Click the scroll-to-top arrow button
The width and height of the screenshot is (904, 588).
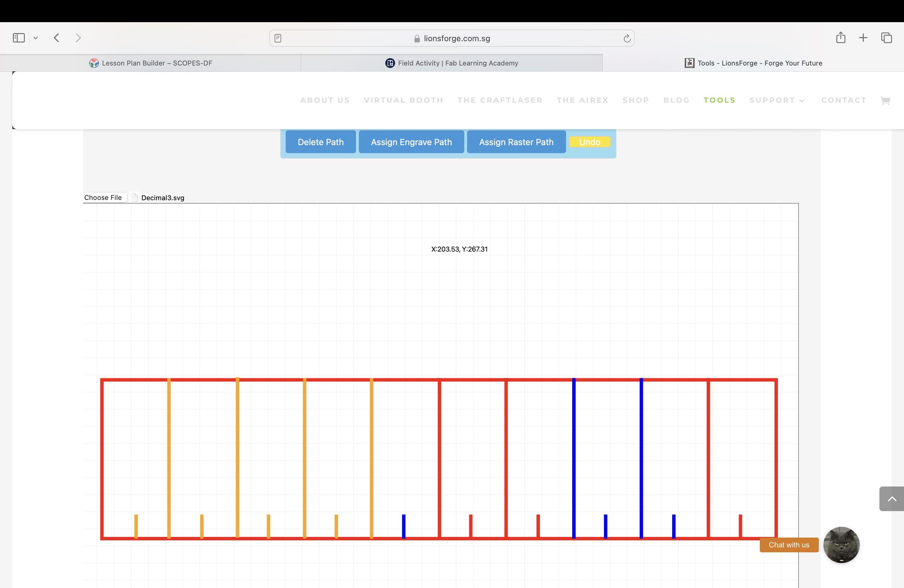tap(891, 499)
